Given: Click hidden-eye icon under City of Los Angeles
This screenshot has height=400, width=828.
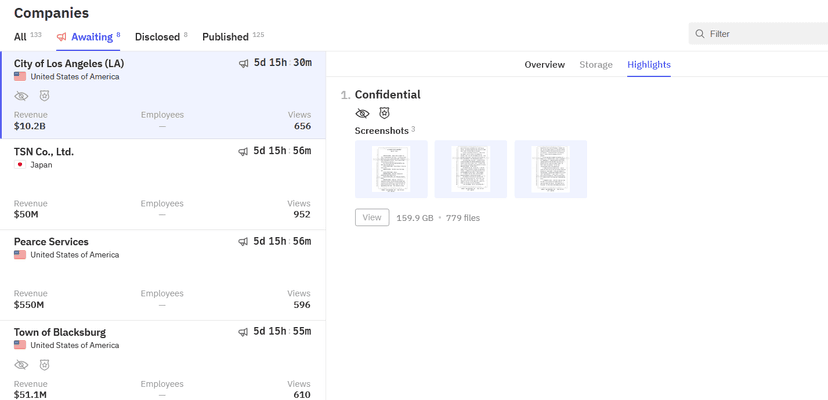Looking at the screenshot, I should pos(21,96).
